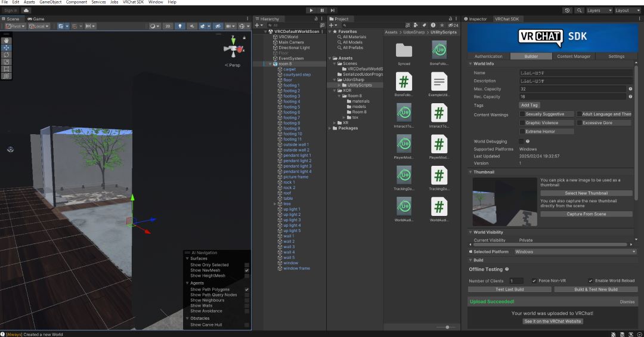Open the SDK Settings tab

pos(616,56)
